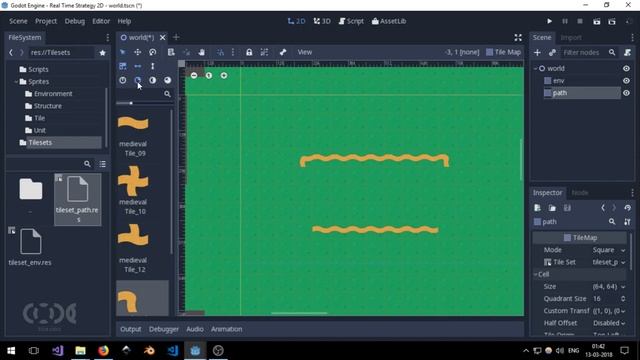Viewport: 640px width, 360px height.
Task: Click the list-select tool in the canvas toolbar
Action: 171,52
